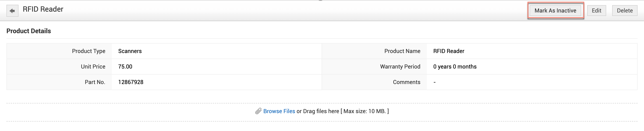The image size is (644, 131).
Task: Select the RFID Reader product name value
Action: pyautogui.click(x=448, y=51)
